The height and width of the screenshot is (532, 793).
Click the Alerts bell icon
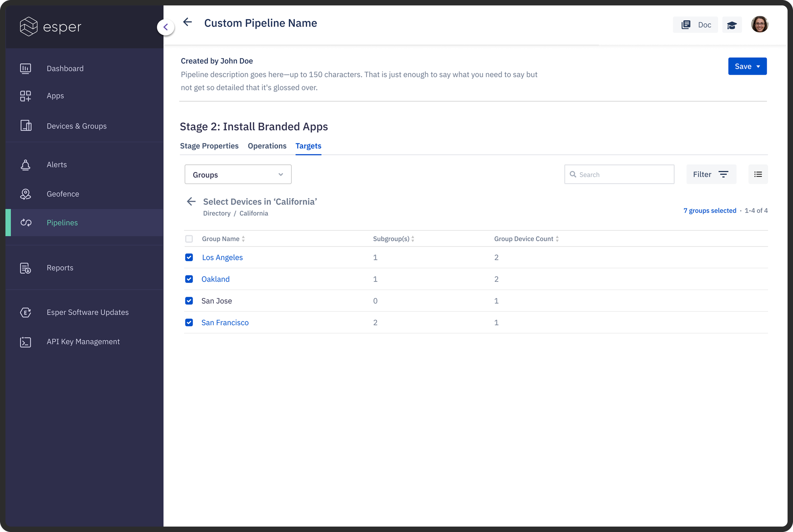pyautogui.click(x=25, y=165)
